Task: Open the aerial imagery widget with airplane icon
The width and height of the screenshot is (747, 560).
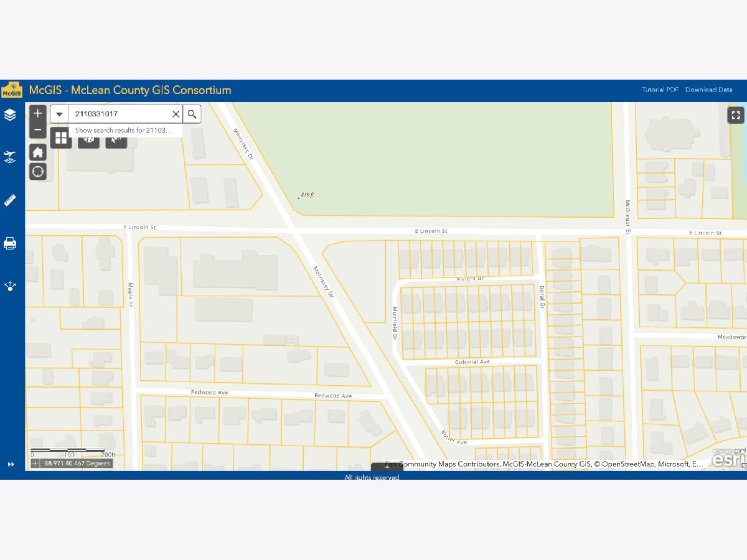Action: [10, 157]
